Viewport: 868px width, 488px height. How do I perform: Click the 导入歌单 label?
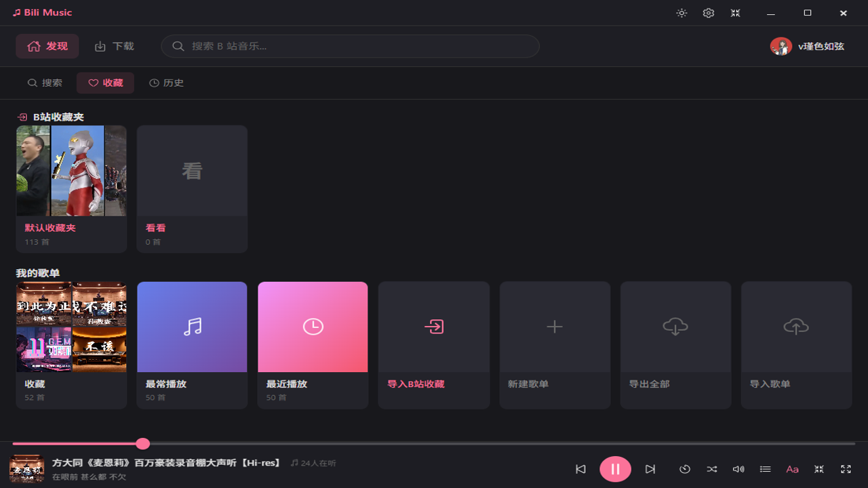click(770, 384)
